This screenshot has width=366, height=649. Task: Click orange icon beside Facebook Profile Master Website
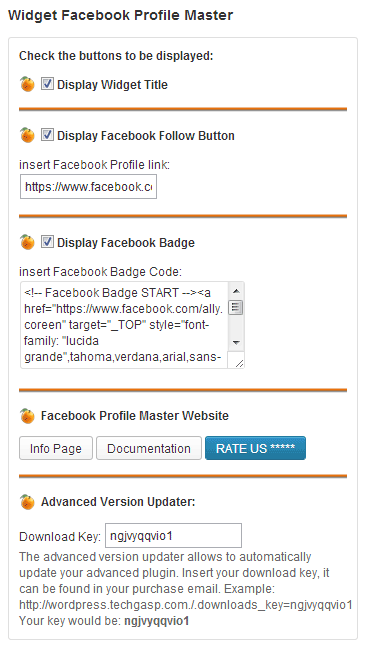(27, 415)
